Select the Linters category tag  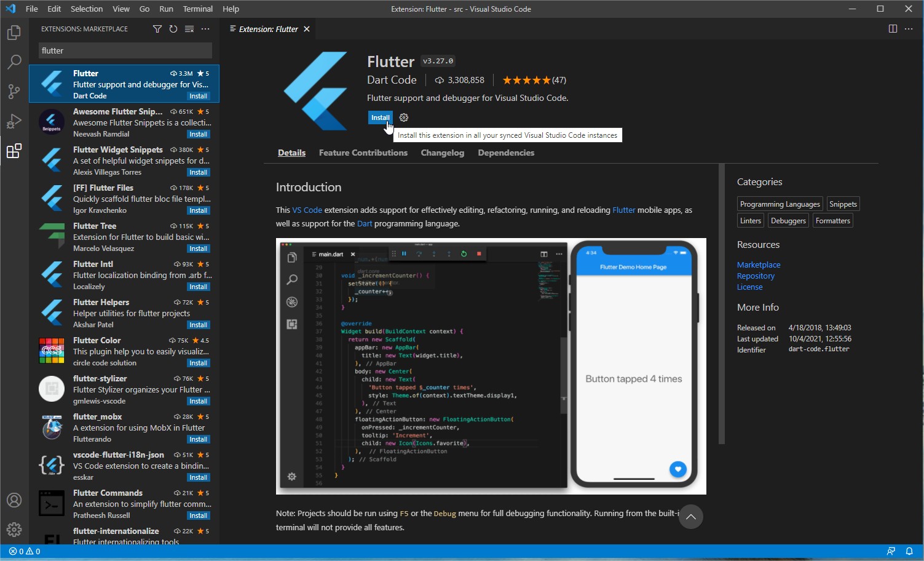click(751, 221)
